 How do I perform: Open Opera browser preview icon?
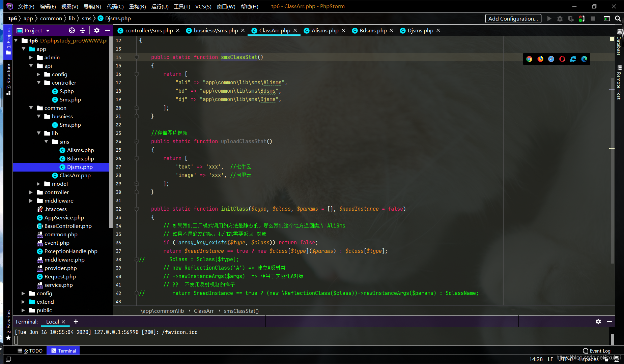(x=562, y=59)
